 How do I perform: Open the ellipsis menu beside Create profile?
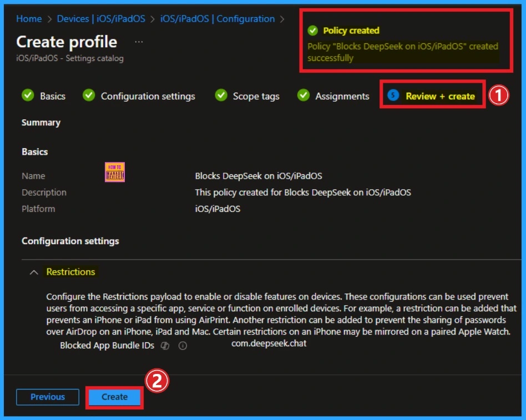pyautogui.click(x=139, y=42)
